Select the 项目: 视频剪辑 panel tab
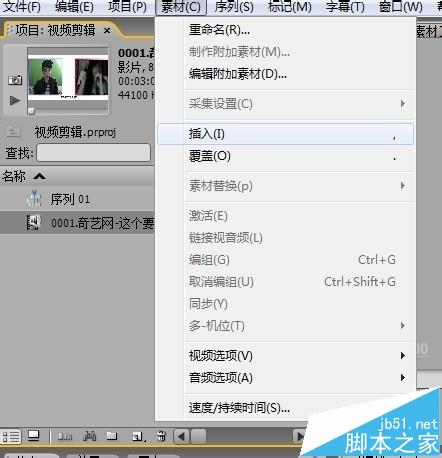The height and width of the screenshot is (458, 442). (55, 31)
